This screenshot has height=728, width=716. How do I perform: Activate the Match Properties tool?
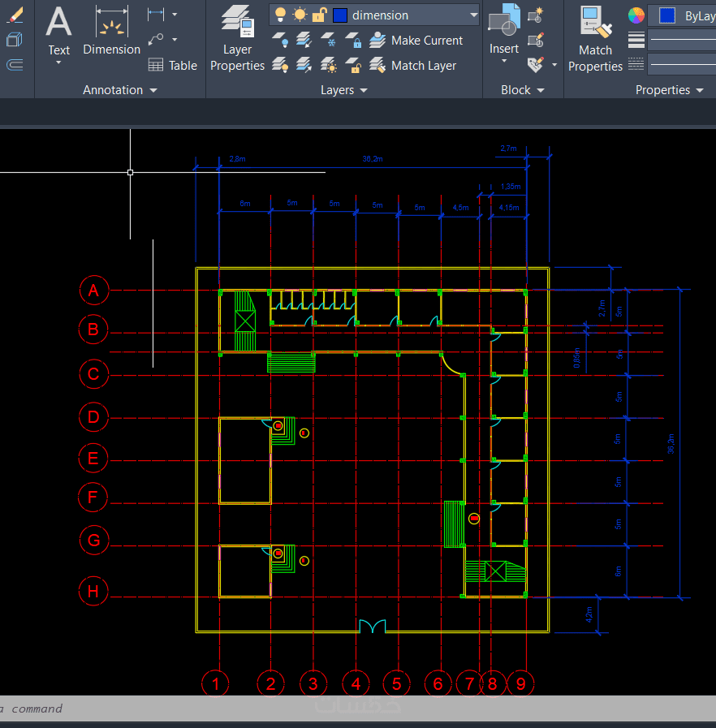[x=595, y=39]
